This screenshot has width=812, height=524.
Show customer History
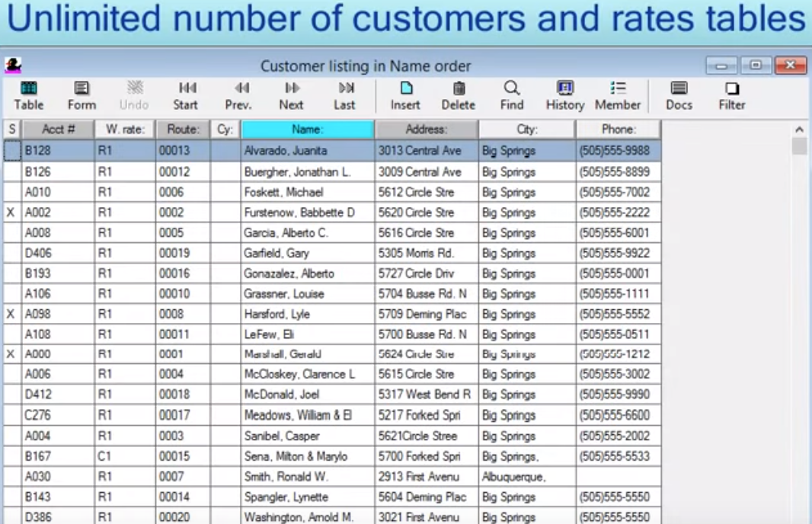pos(564,96)
